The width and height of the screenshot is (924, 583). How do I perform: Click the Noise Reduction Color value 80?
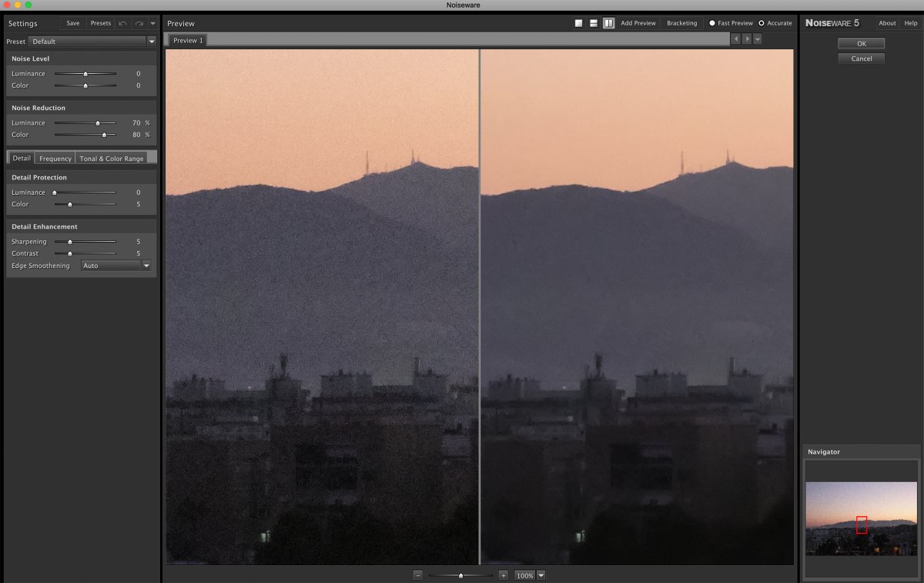tap(136, 135)
